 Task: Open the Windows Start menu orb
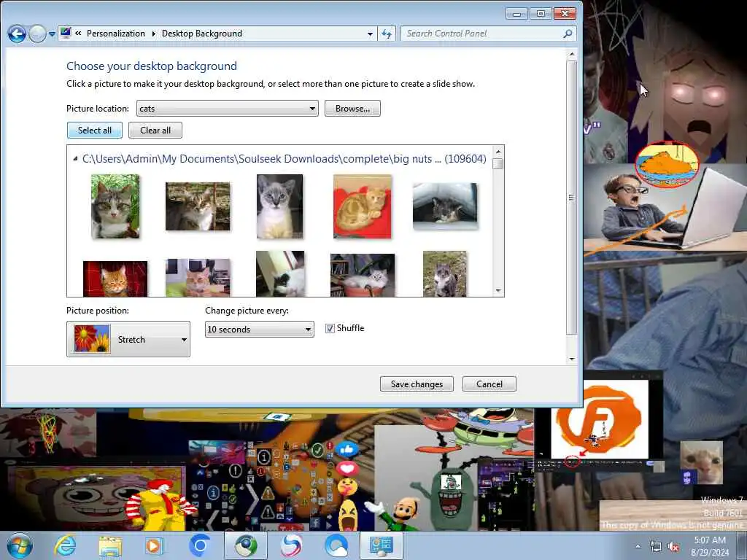(x=20, y=545)
